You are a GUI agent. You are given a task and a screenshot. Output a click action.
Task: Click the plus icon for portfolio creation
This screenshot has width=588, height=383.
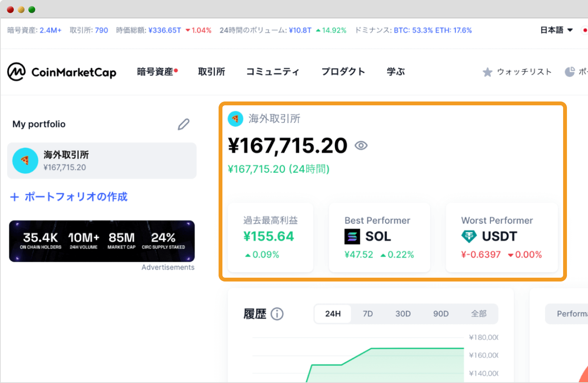pyautogui.click(x=15, y=197)
